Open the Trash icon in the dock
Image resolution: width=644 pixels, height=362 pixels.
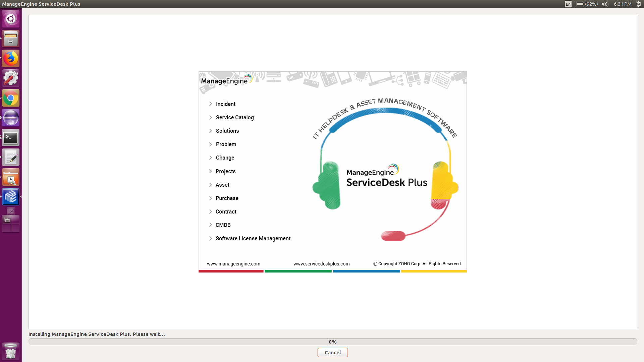point(11,351)
